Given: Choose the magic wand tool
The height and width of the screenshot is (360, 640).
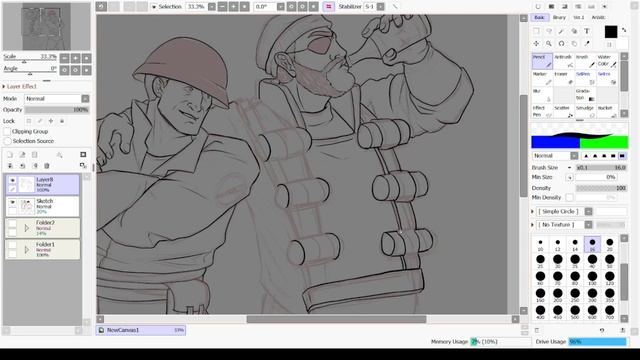Looking at the screenshot, I should pyautogui.click(x=562, y=31).
